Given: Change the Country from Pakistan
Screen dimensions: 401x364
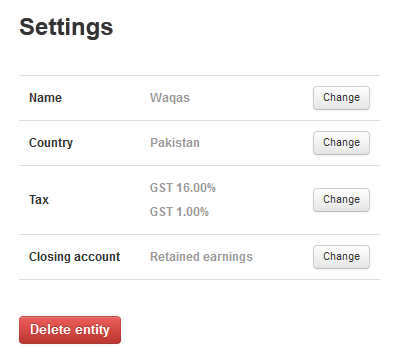Looking at the screenshot, I should [341, 143].
